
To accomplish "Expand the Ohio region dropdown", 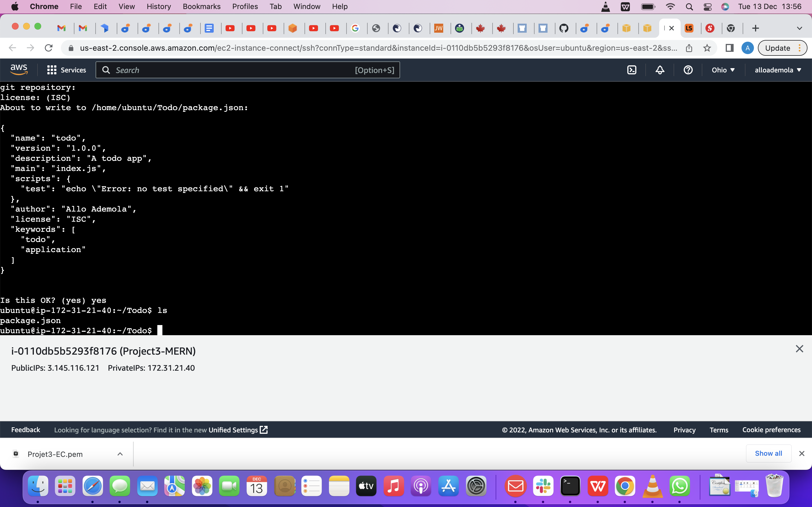I will click(723, 70).
